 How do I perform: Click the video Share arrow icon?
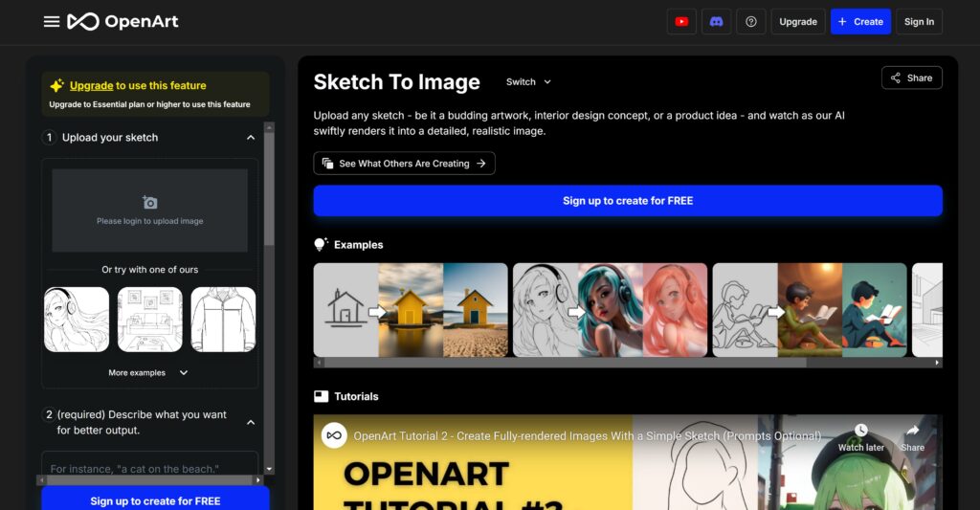[x=912, y=430]
